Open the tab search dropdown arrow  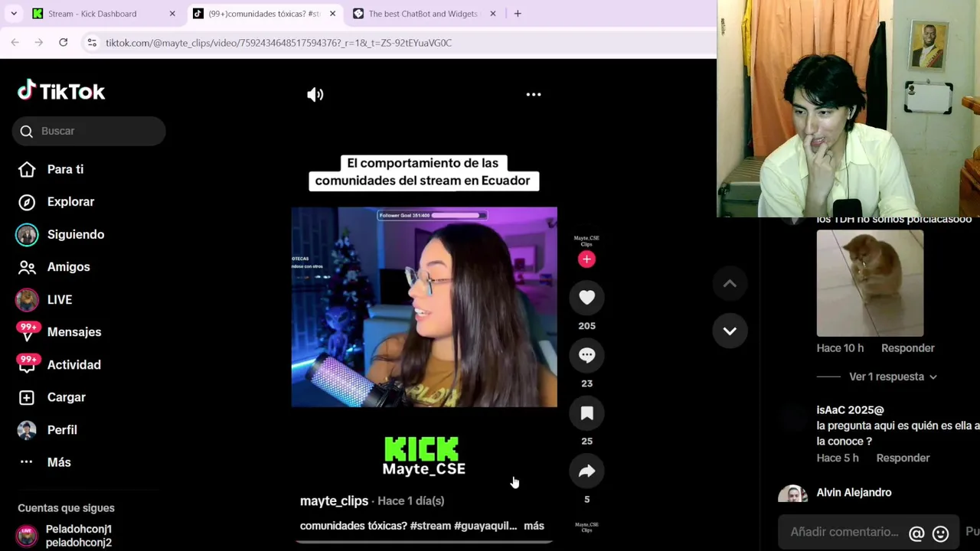[x=14, y=14]
